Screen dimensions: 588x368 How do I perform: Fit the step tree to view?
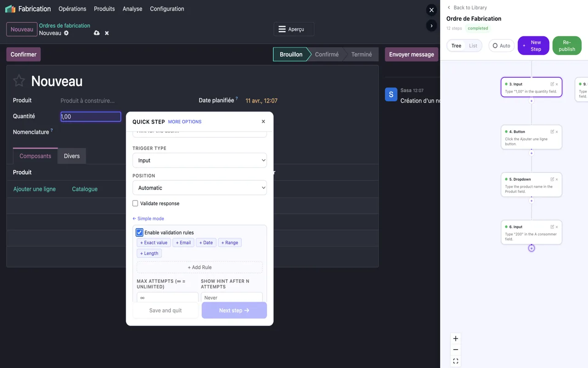pyautogui.click(x=456, y=361)
